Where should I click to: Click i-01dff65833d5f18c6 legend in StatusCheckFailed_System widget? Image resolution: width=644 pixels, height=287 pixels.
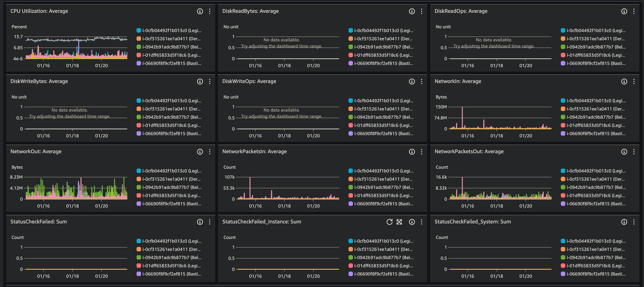593,266
